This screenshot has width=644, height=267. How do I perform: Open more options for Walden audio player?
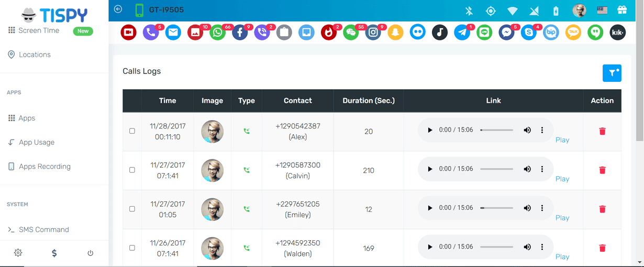coord(542,247)
